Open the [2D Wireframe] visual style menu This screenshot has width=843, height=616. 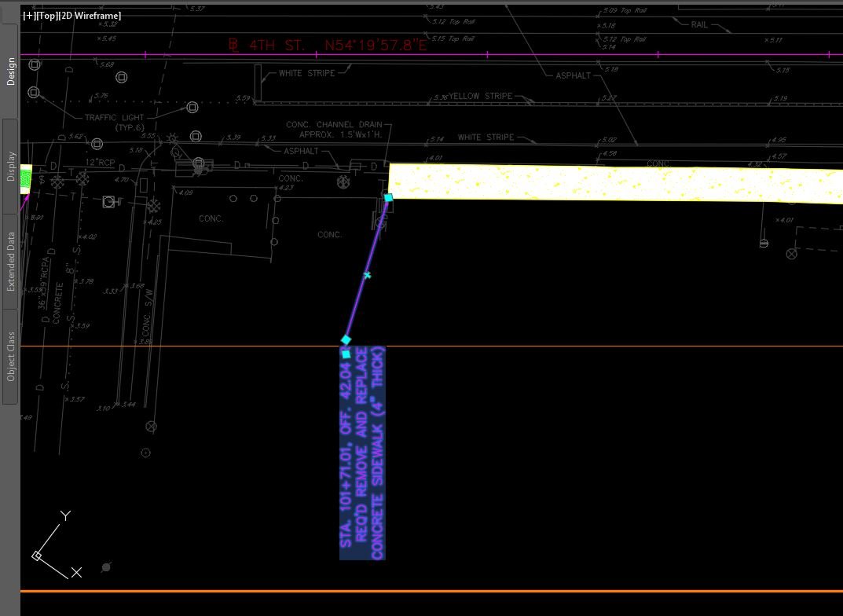point(90,16)
